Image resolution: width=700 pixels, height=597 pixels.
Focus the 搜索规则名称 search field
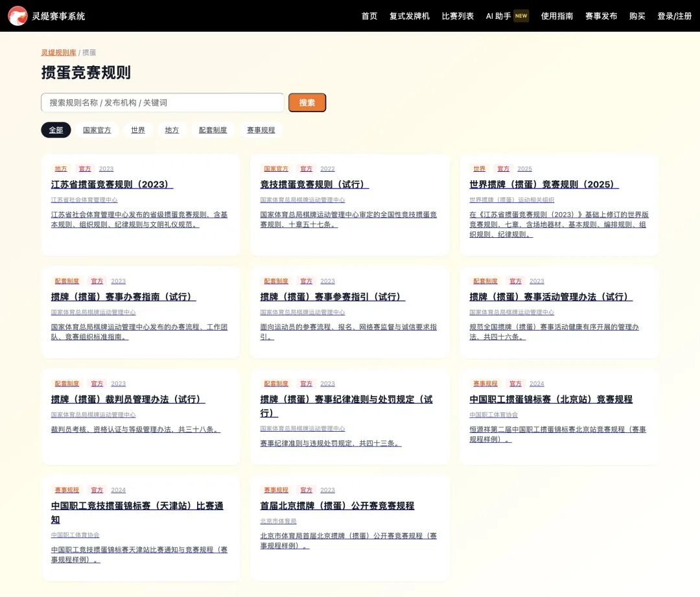(x=163, y=102)
